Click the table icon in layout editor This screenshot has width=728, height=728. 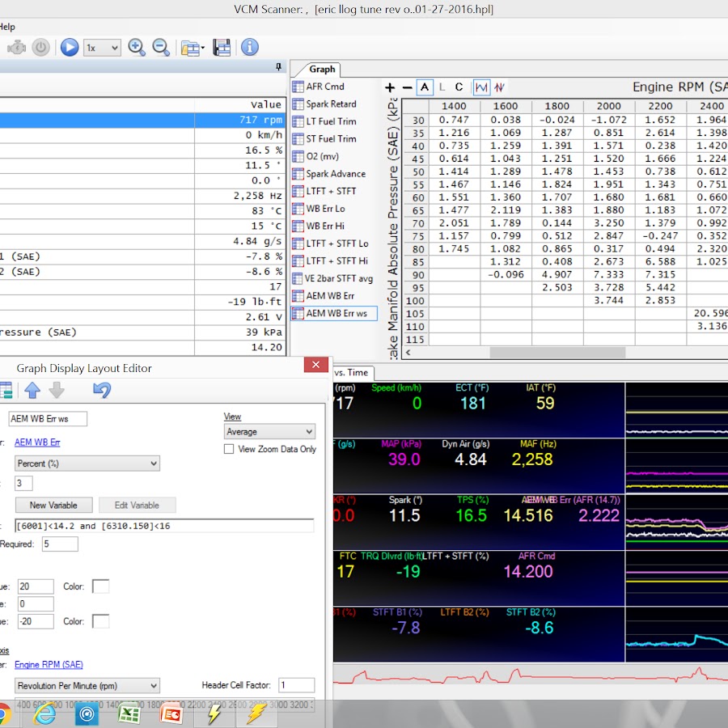point(6,390)
